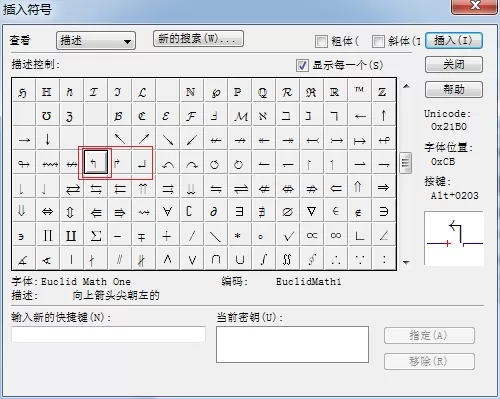Pick the empty set ∅ symbol

(287, 211)
